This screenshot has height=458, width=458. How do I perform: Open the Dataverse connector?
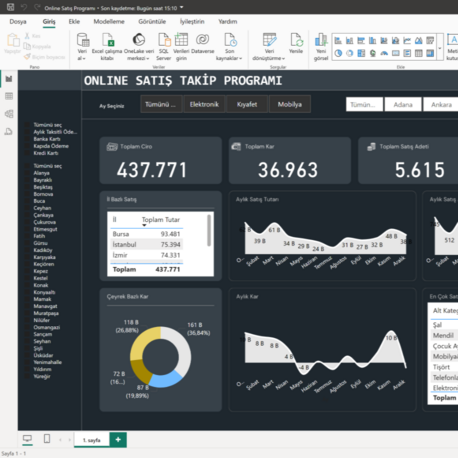coord(203,43)
